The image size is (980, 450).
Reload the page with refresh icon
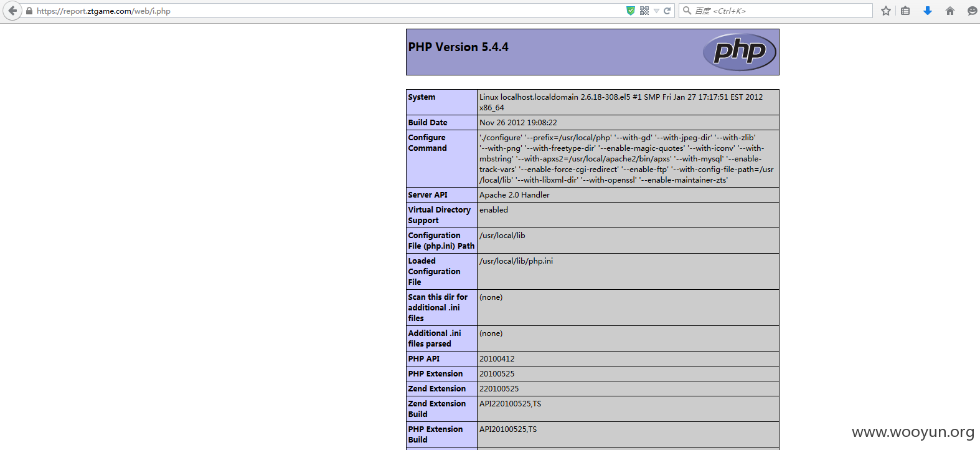(x=667, y=11)
